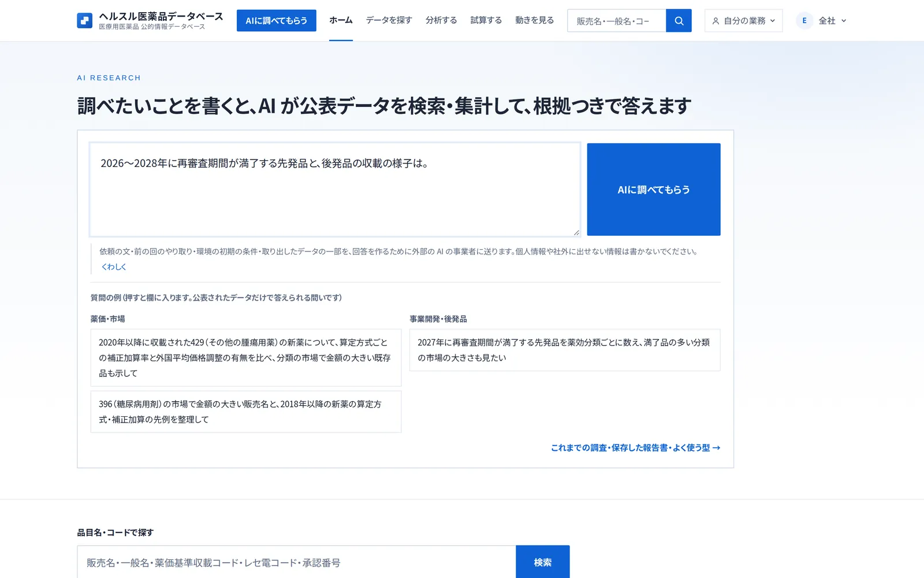This screenshot has width=924, height=578.
Task: Select the 396 糖尿病用剤 example question
Action: (246, 412)
